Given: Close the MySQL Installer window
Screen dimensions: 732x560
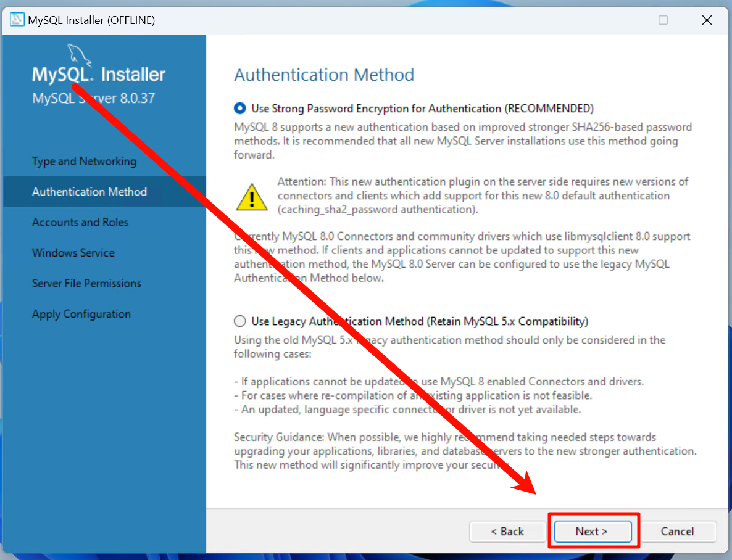Looking at the screenshot, I should click(707, 20).
